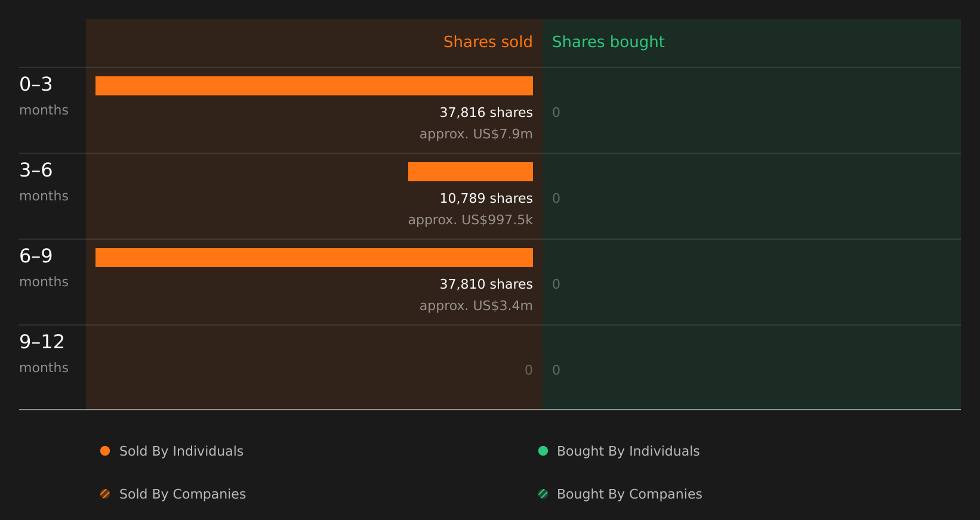Image resolution: width=980 pixels, height=520 pixels.
Task: Click the striped Sold By Companies legend icon
Action: [105, 494]
